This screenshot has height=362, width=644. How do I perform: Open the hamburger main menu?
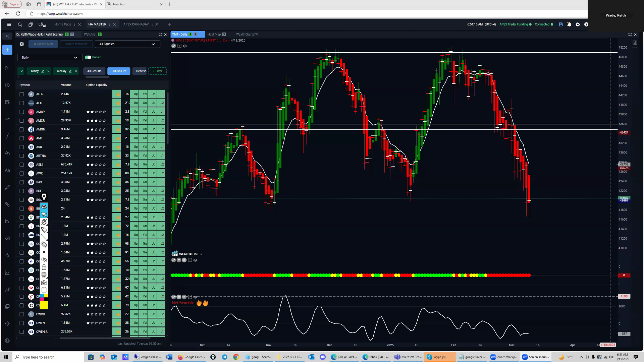9,24
